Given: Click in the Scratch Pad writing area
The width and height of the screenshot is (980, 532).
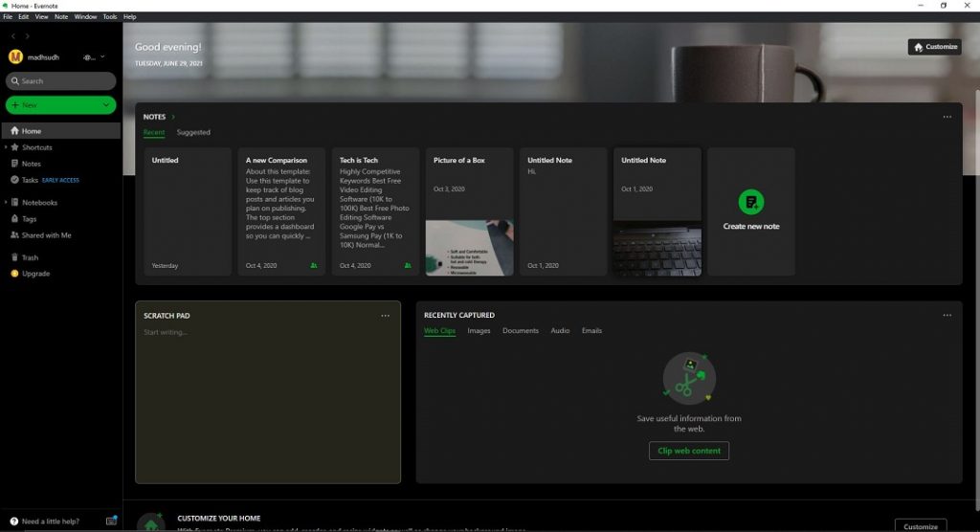Looking at the screenshot, I should pyautogui.click(x=268, y=403).
